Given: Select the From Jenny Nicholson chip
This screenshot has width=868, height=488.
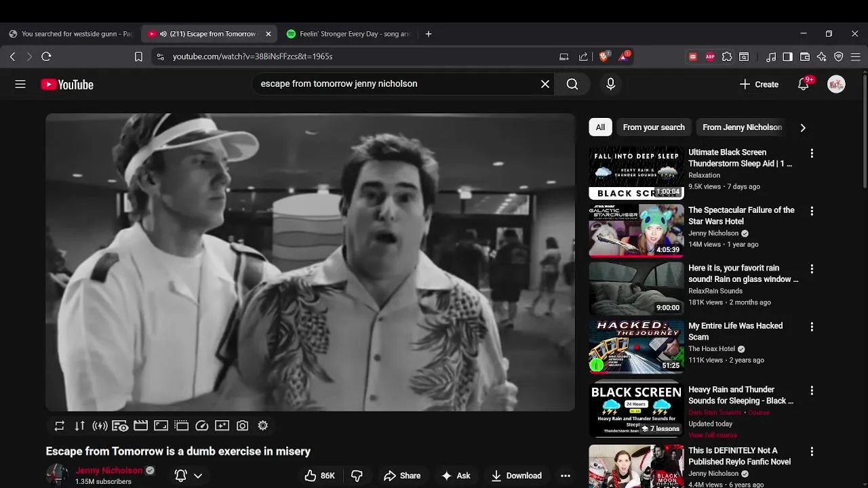Looking at the screenshot, I should pyautogui.click(x=742, y=127).
